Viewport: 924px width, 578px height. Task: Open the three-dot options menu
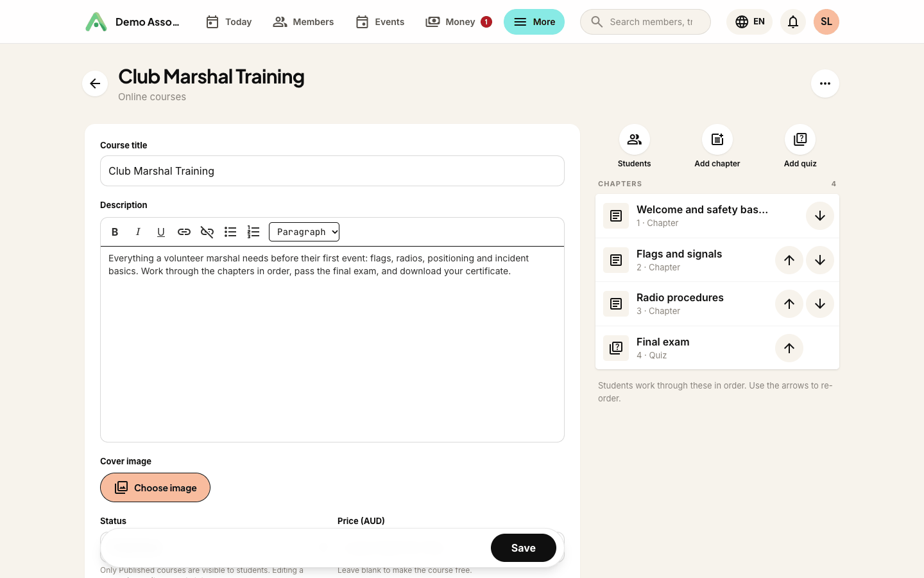pos(825,83)
